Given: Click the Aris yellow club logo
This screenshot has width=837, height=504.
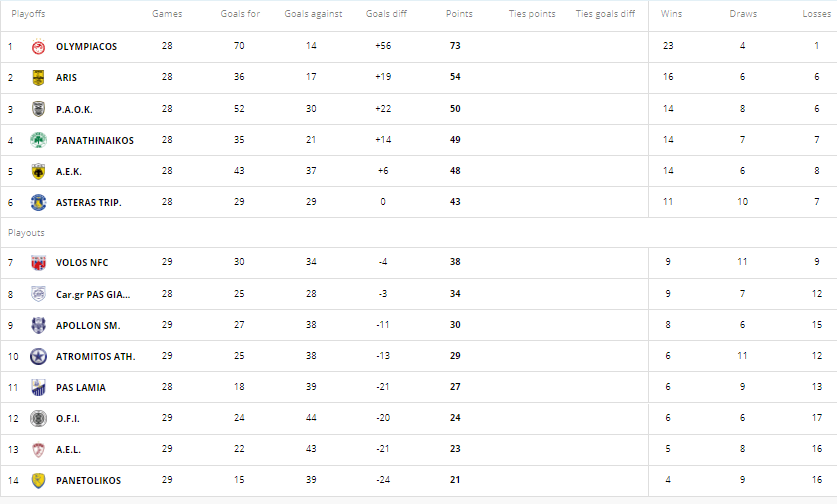Looking at the screenshot, I should click(x=38, y=78).
